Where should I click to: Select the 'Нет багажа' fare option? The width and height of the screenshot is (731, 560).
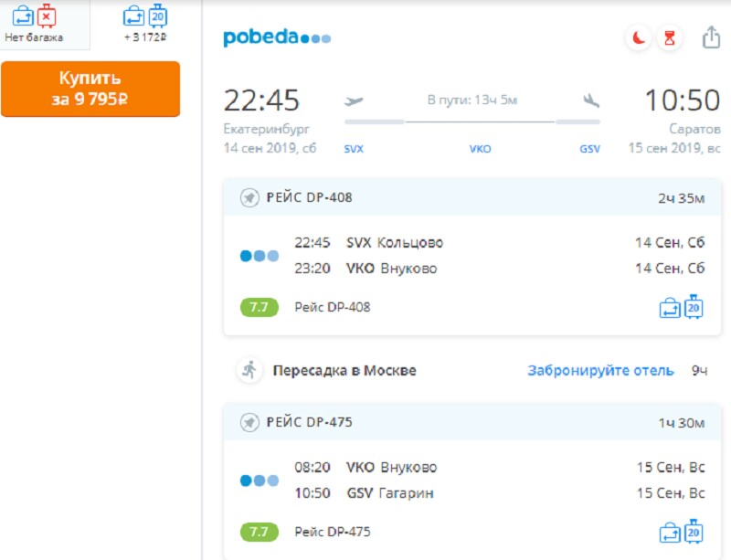[34, 24]
